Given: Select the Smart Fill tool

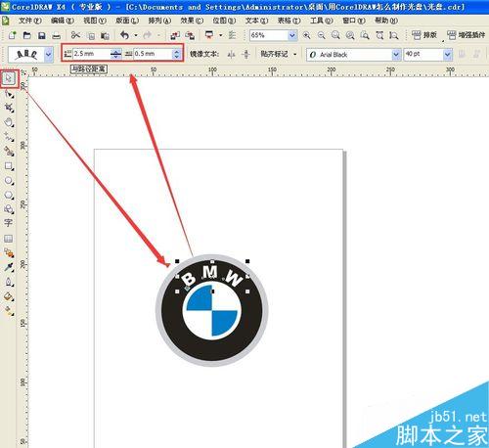Looking at the screenshot, I should pyautogui.click(x=9, y=151).
